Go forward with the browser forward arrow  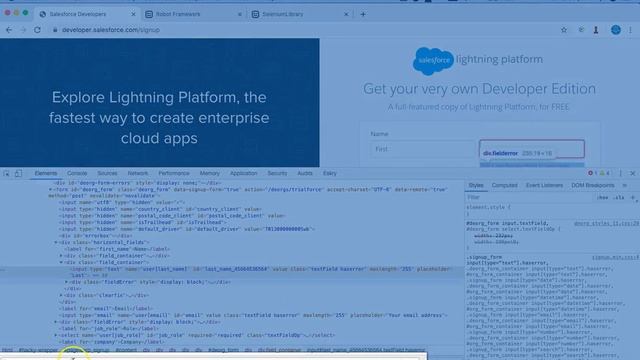coord(23,30)
